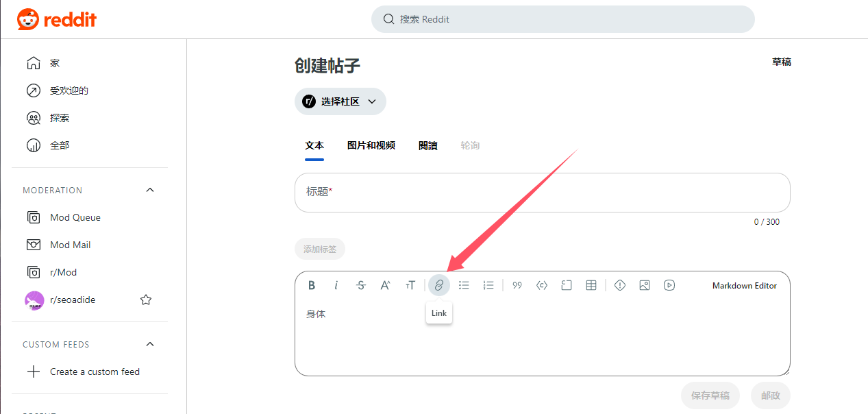
Task: Insert an image into the post body
Action: [645, 285]
